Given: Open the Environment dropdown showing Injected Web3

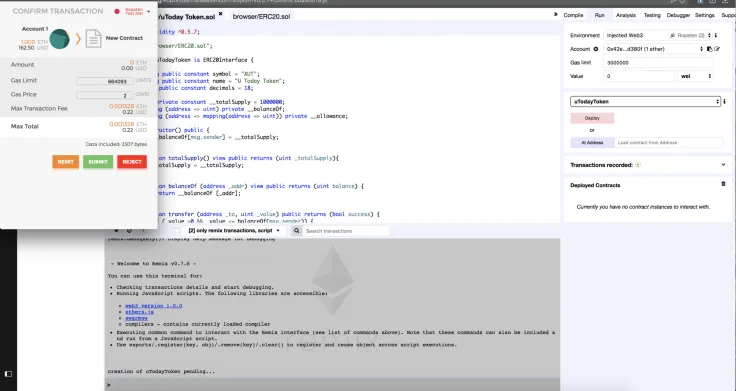Looking at the screenshot, I should (x=658, y=35).
